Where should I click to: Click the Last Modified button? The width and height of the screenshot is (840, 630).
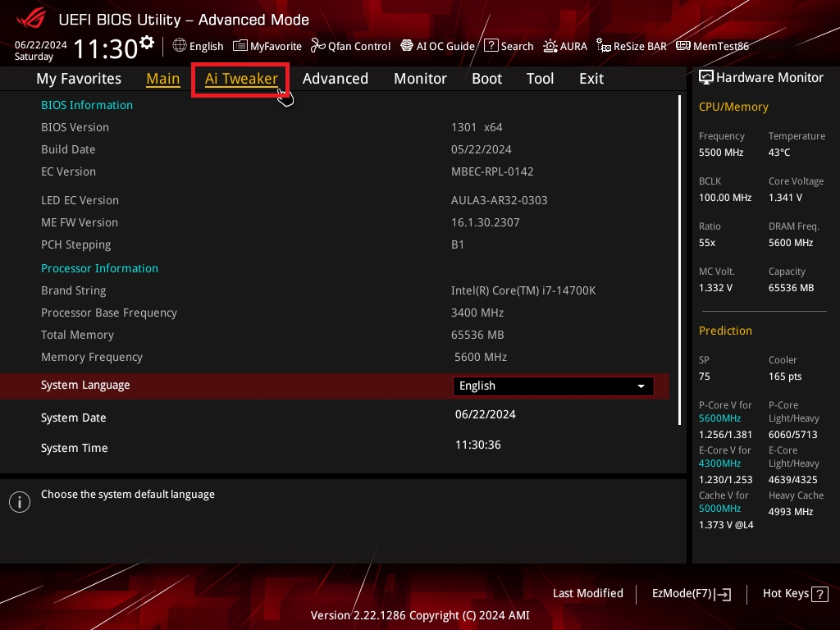(x=587, y=594)
